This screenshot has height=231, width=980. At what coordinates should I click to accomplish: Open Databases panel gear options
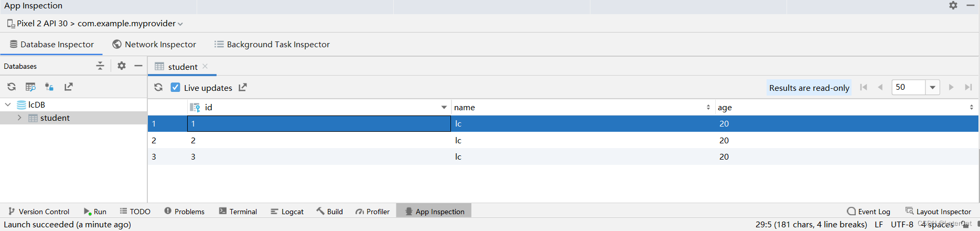122,66
